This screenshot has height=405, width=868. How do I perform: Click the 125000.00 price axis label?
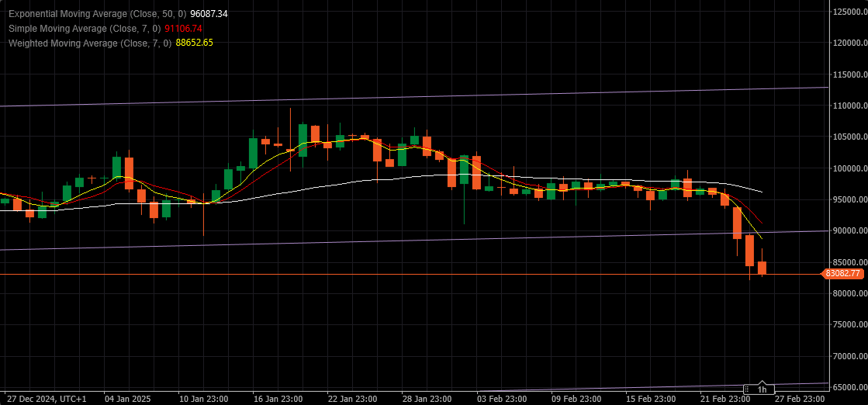pyautogui.click(x=848, y=12)
